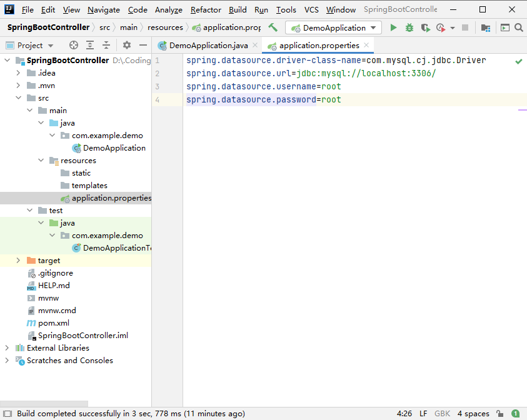The height and width of the screenshot is (420, 527).
Task: Select SpringBootController.iml file
Action: [83, 336]
